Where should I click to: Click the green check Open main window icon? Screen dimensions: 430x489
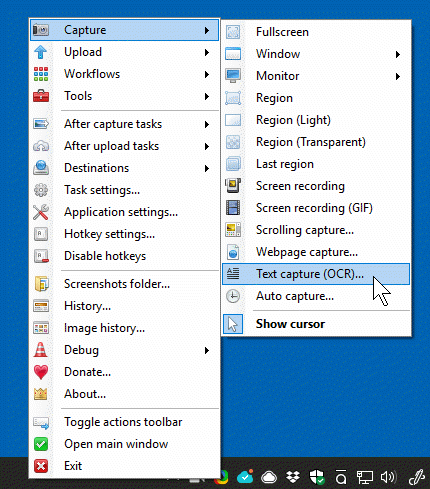click(41, 444)
